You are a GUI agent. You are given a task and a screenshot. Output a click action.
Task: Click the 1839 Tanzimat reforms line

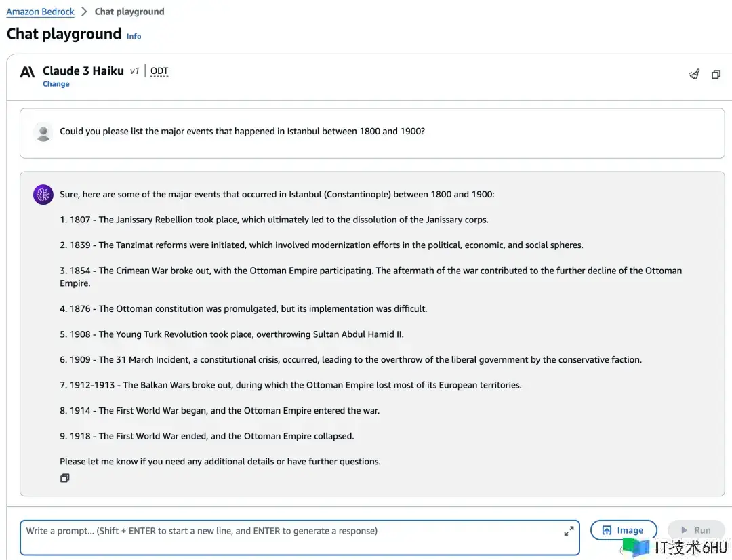click(321, 245)
